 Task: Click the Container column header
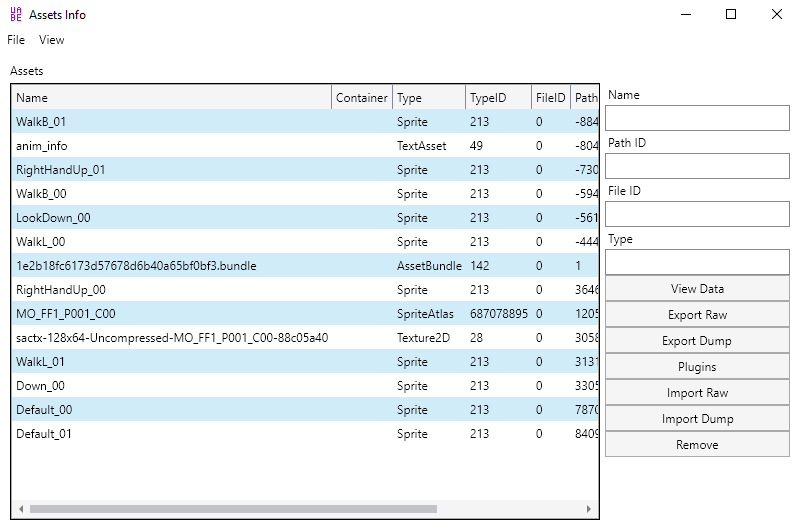click(361, 98)
